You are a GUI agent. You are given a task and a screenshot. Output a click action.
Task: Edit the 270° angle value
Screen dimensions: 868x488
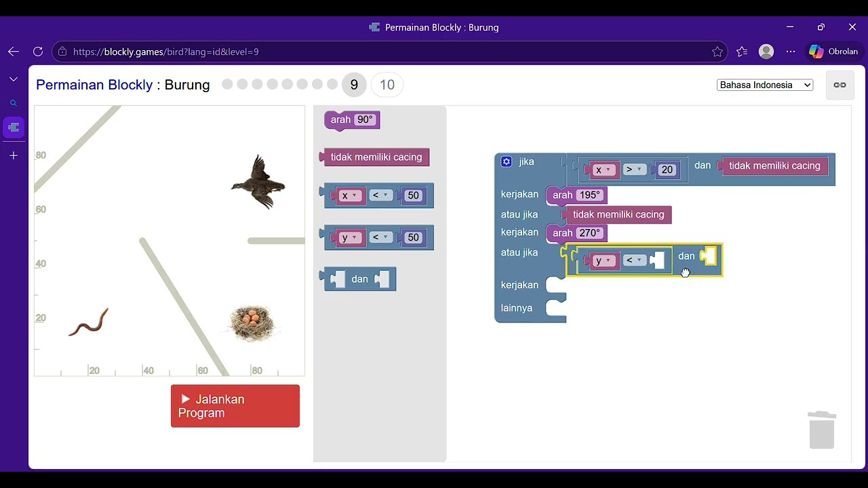[589, 233]
